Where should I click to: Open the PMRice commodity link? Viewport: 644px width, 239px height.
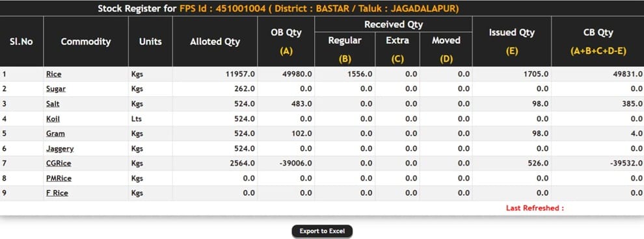click(59, 179)
